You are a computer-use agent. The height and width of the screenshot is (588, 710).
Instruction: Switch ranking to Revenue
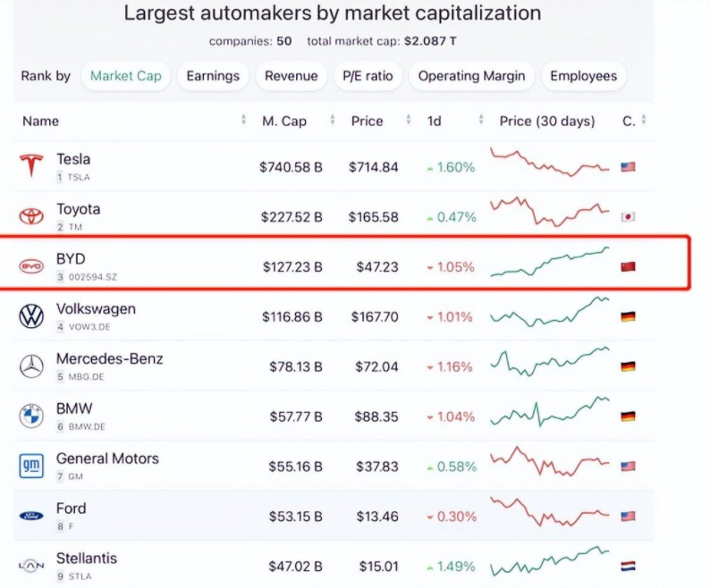click(292, 76)
